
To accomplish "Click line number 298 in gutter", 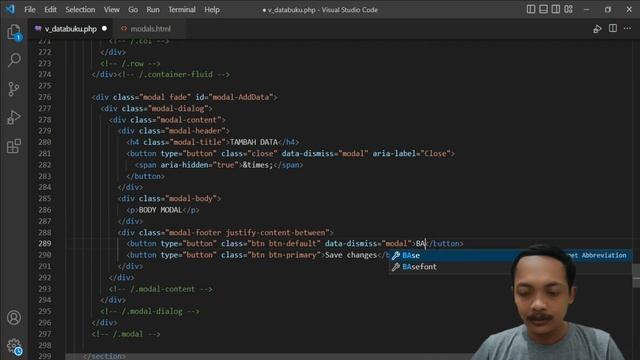I will pyautogui.click(x=44, y=345).
